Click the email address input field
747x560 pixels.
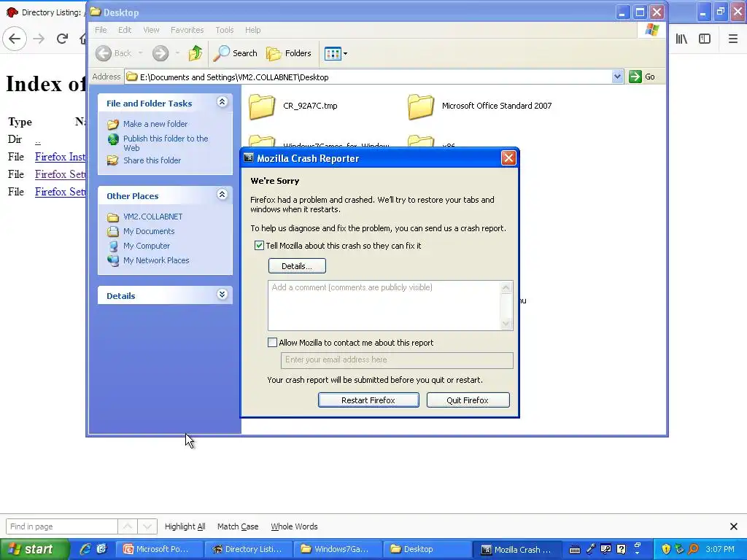397,360
